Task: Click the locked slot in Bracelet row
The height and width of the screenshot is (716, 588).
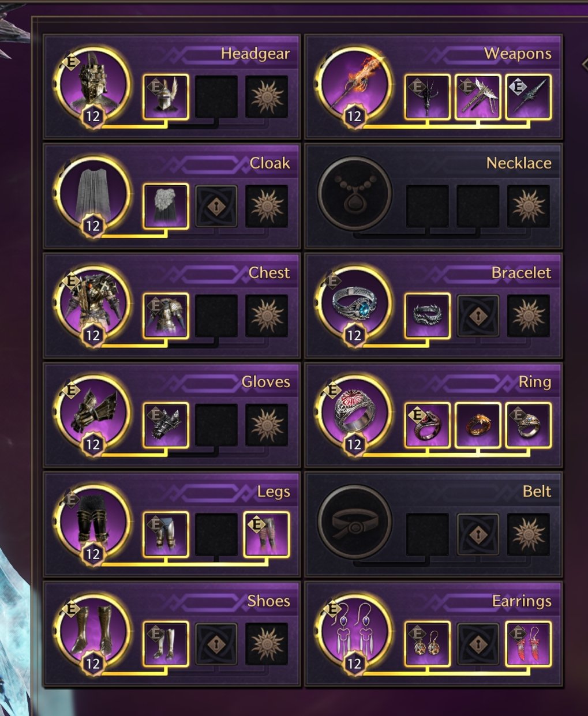Action: pos(478,316)
